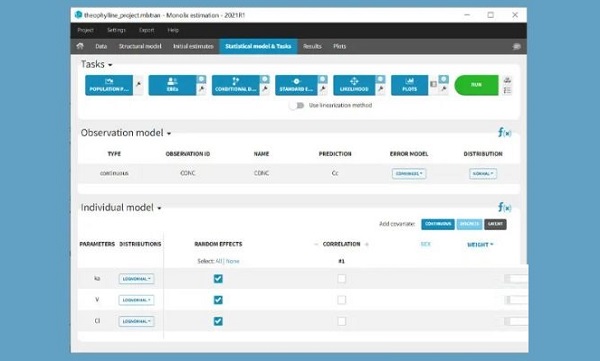
Task: Switch to the Plots tab
Action: tap(339, 46)
